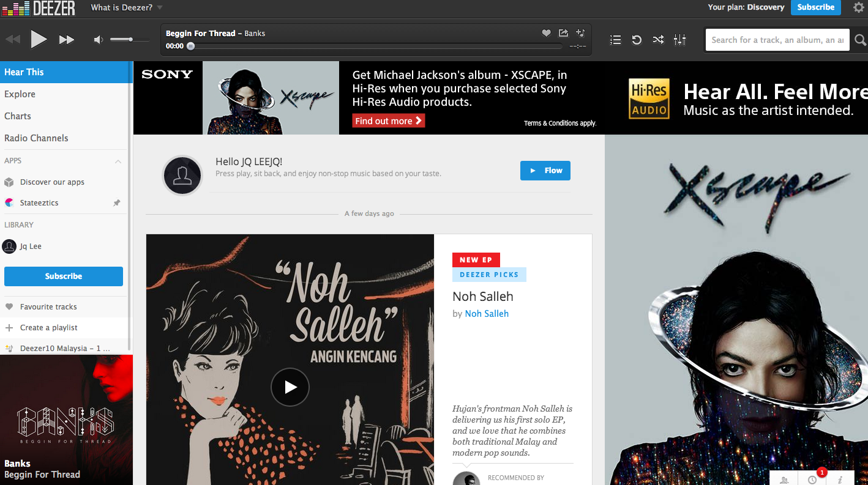Image resolution: width=868 pixels, height=485 pixels.
Task: Open the friends icon in bottom bar
Action: (x=784, y=479)
